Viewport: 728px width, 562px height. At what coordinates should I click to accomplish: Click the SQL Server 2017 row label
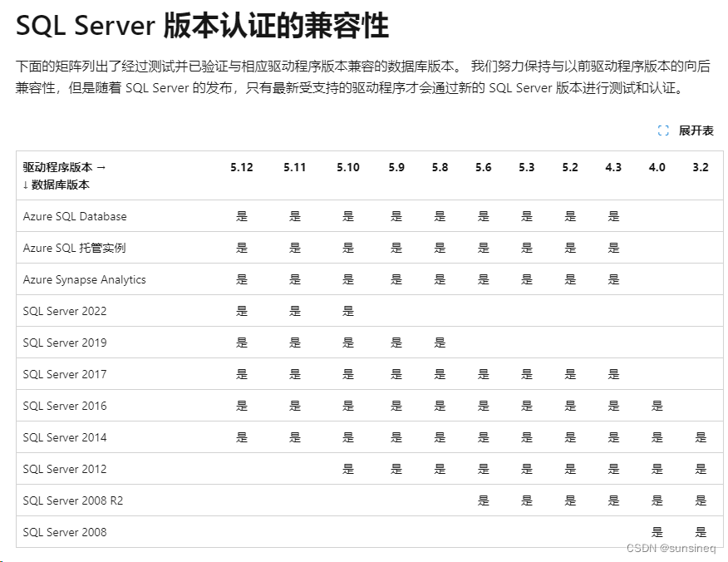[65, 374]
